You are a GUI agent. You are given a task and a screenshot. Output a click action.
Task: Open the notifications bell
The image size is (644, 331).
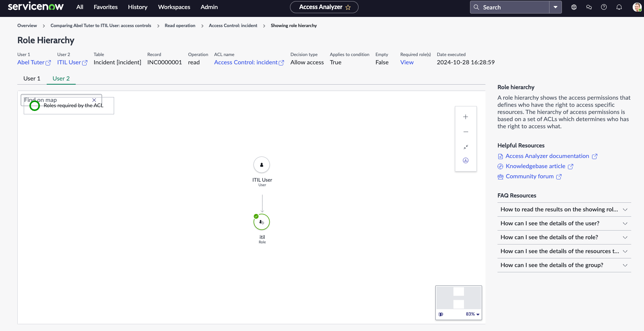[619, 7]
